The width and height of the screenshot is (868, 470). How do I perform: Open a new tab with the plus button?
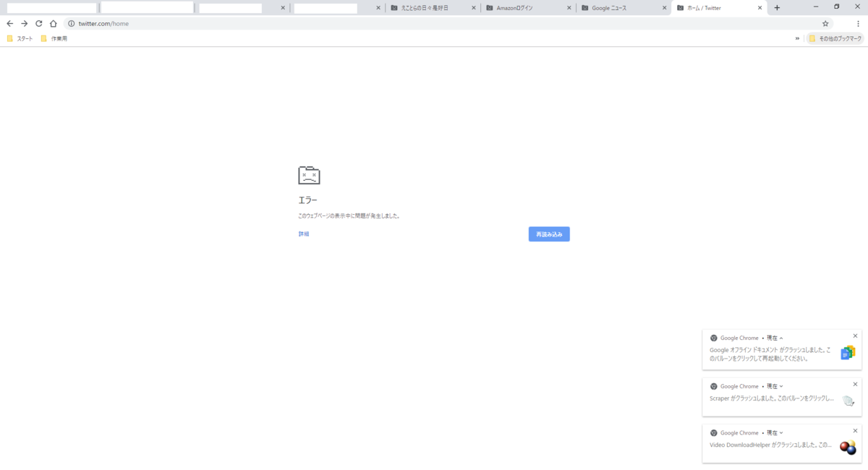(x=777, y=8)
